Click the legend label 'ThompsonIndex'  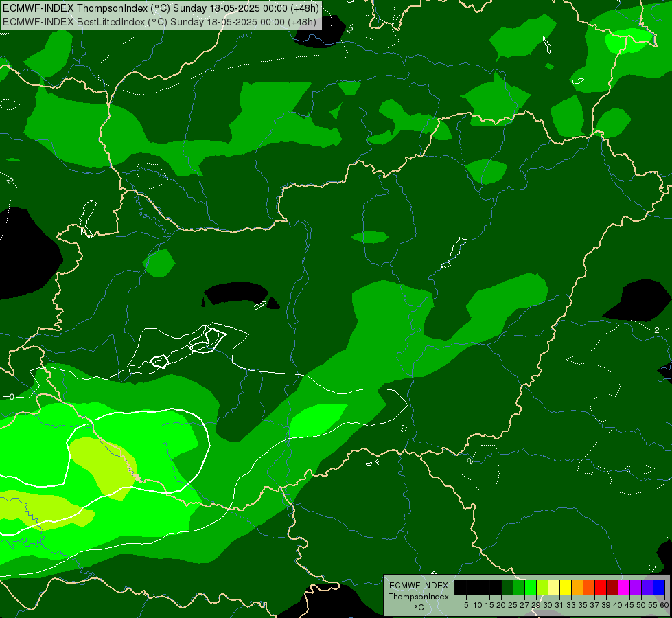(419, 597)
